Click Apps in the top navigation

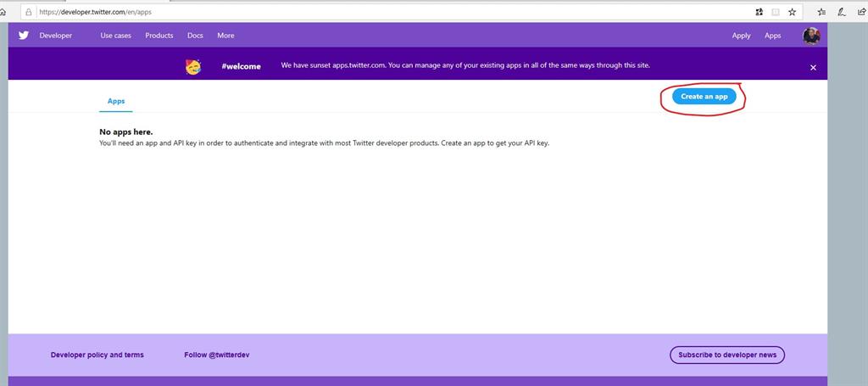(x=773, y=36)
